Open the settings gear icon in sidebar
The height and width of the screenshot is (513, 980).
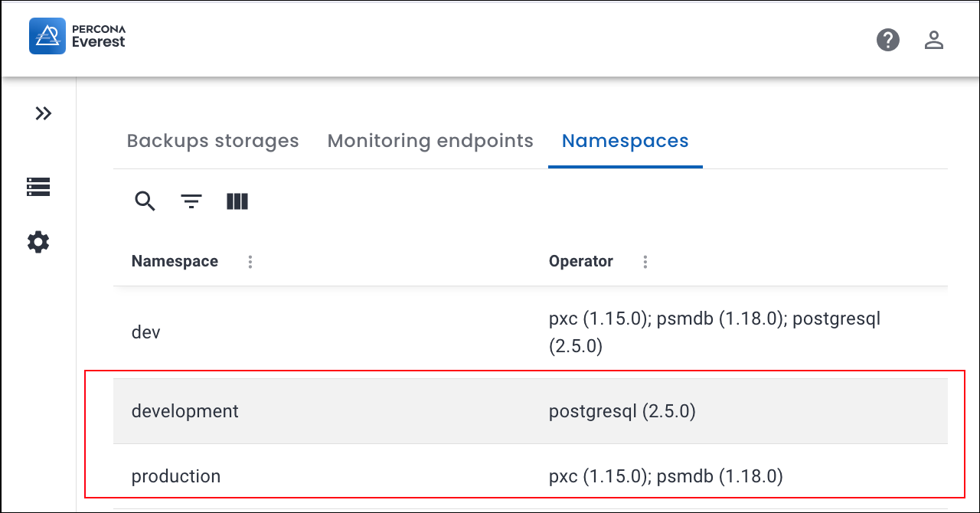38,243
